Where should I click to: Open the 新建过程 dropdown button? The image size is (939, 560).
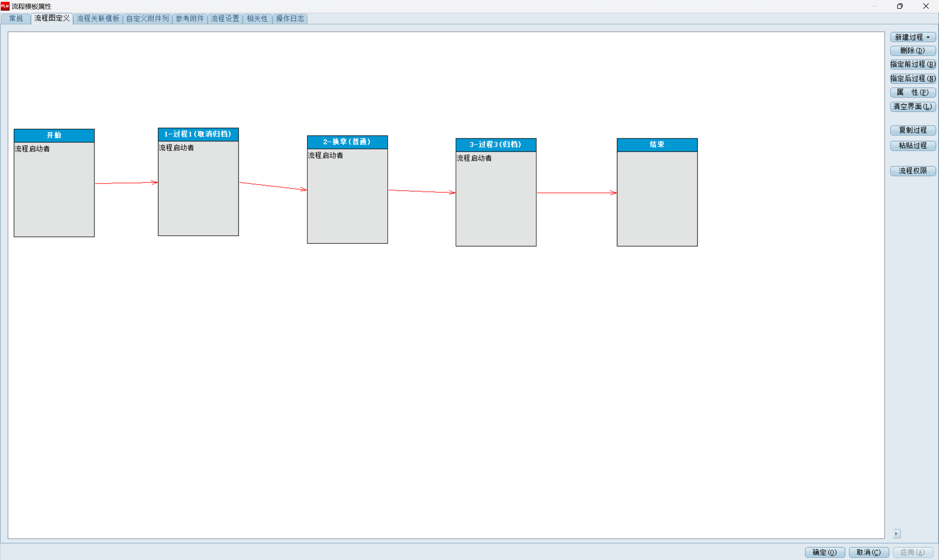[x=913, y=37]
